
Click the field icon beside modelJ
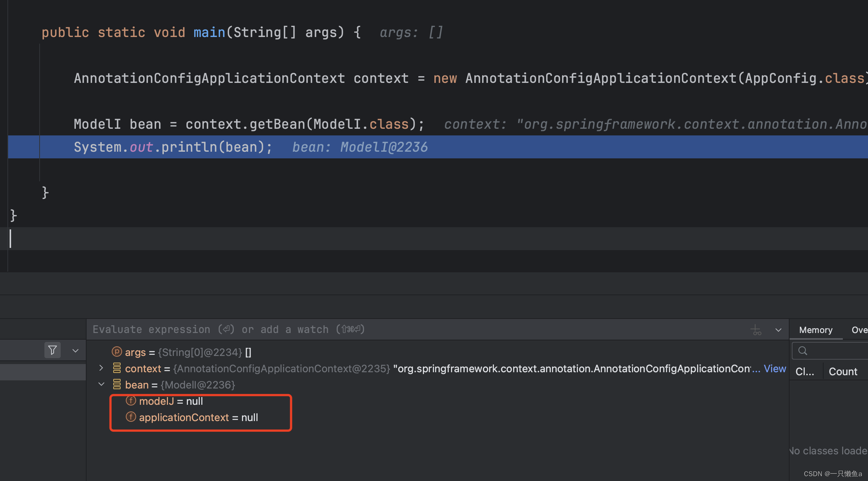pos(131,401)
